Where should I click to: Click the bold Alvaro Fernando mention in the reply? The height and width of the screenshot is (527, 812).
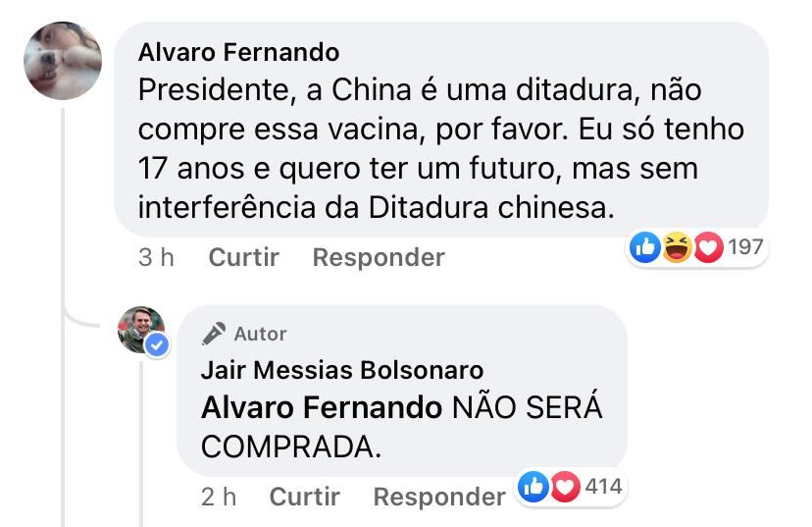tap(322, 407)
